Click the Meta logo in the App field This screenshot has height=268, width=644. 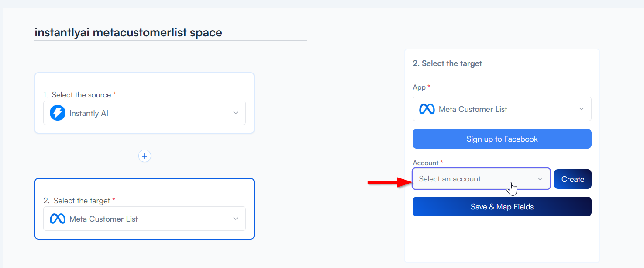pyautogui.click(x=427, y=109)
